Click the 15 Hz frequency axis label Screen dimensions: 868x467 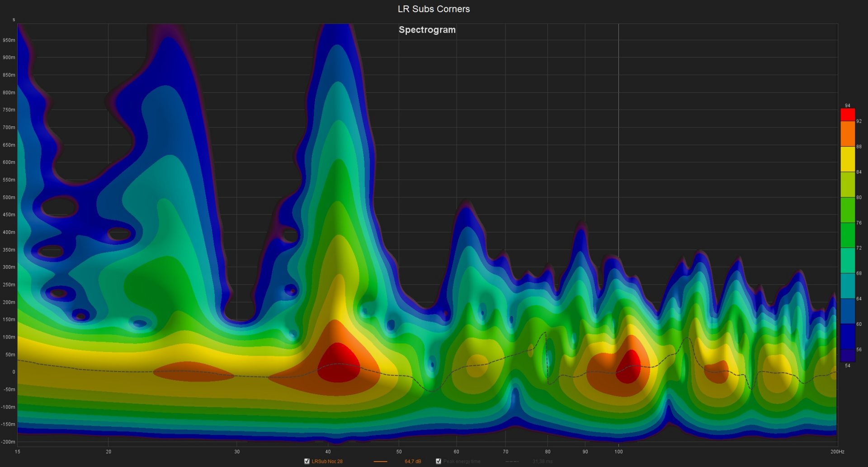[18, 452]
